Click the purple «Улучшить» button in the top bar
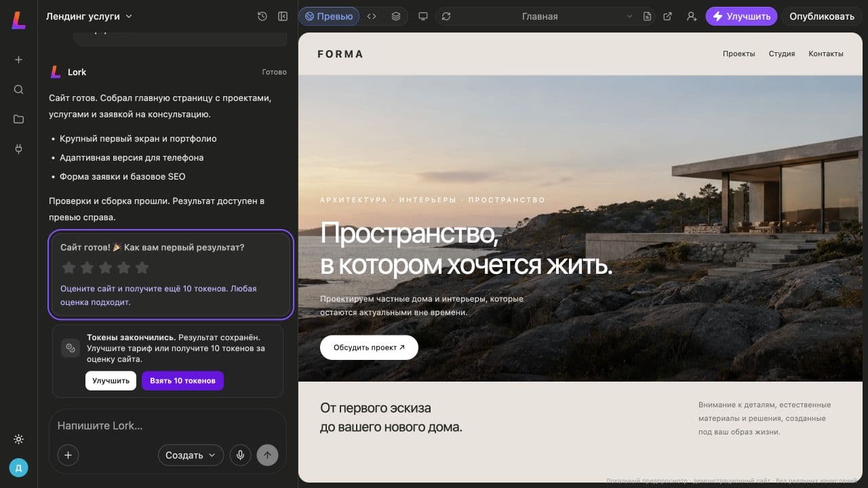 [x=741, y=16]
